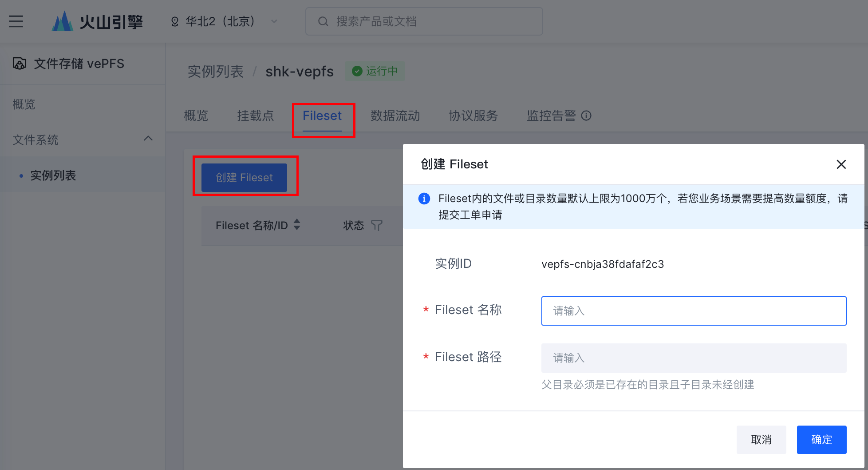Click the 创建 Fileset dialog title

[x=454, y=164]
